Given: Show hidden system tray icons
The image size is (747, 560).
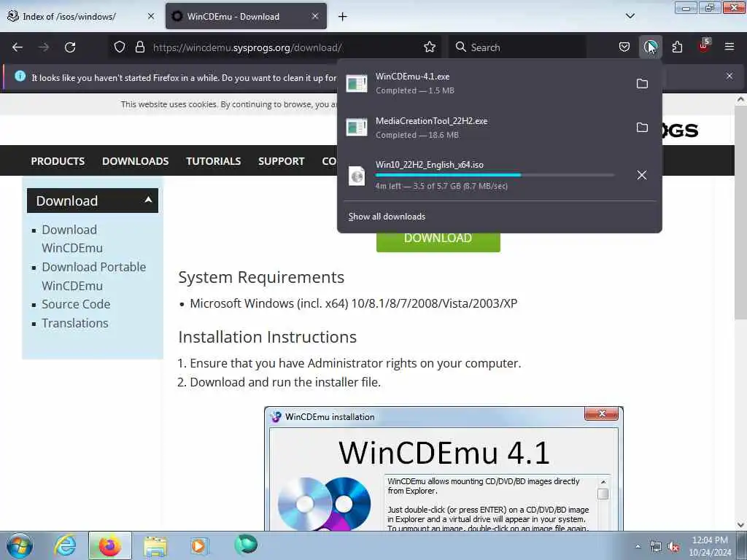Looking at the screenshot, I should tap(638, 546).
